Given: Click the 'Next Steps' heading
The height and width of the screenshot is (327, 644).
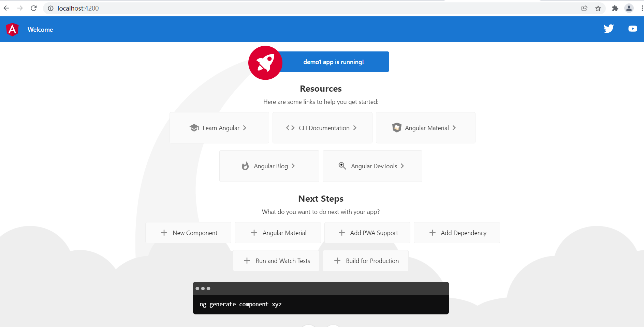Looking at the screenshot, I should click(x=321, y=199).
